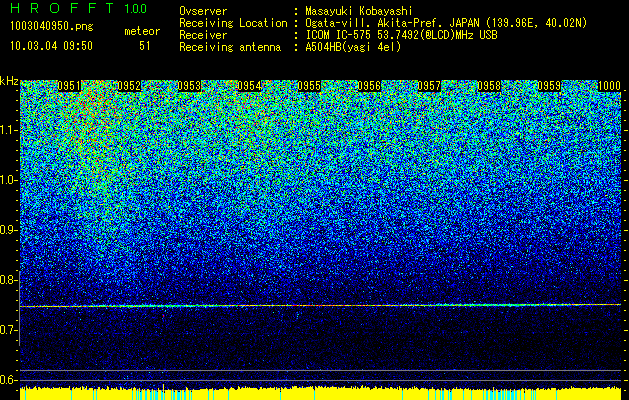The image size is (629, 400).
Task: Click the Receiving antenna field label
Action: tap(230, 47)
